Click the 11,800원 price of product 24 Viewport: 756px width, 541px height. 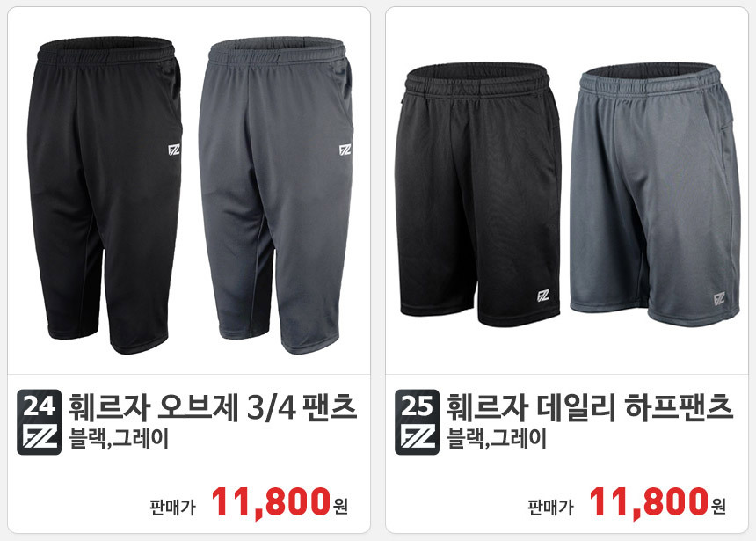280,502
